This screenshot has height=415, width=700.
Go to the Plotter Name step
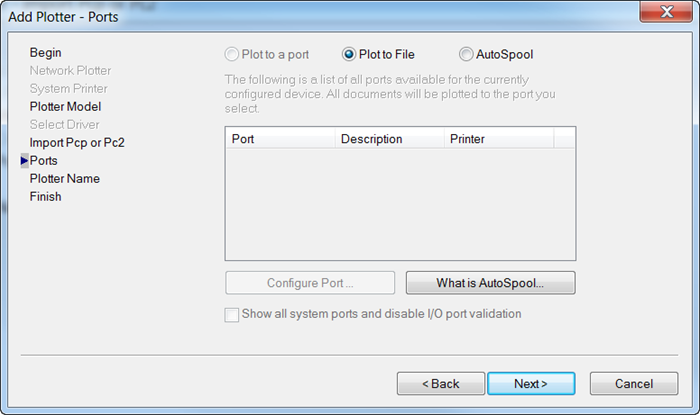[65, 178]
